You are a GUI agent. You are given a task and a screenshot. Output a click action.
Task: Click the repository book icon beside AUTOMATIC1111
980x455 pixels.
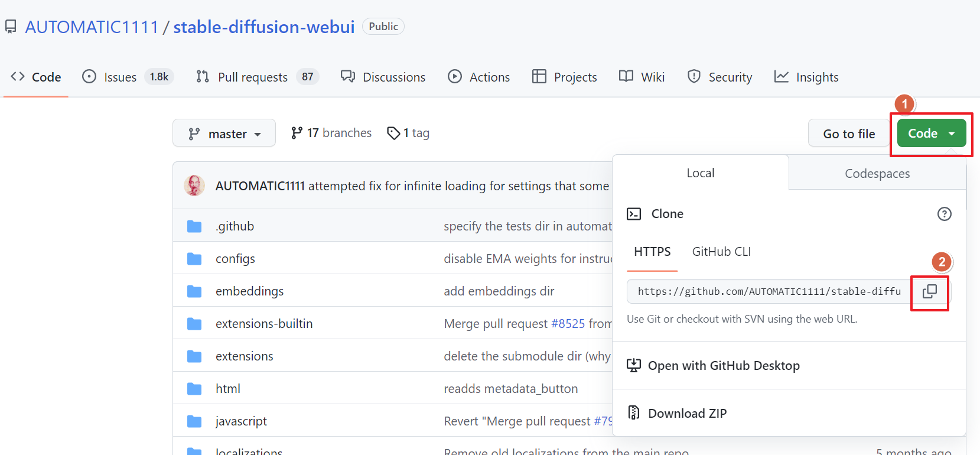click(11, 27)
